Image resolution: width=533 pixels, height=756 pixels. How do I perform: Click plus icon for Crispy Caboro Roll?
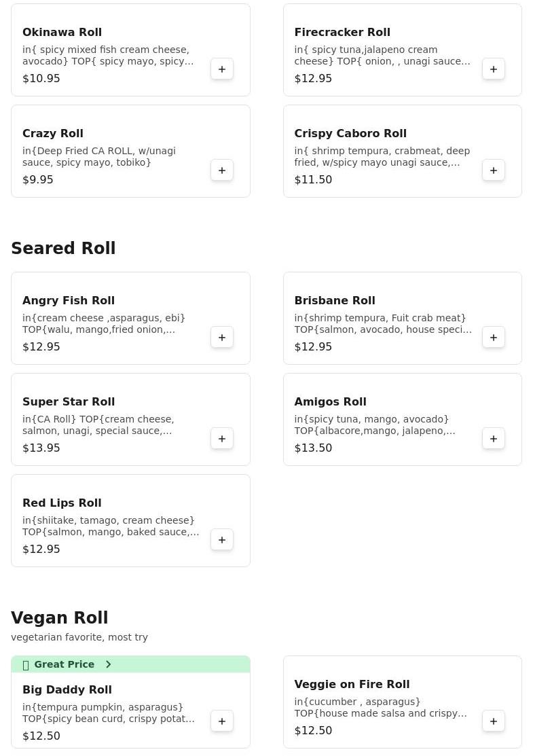coord(494,170)
